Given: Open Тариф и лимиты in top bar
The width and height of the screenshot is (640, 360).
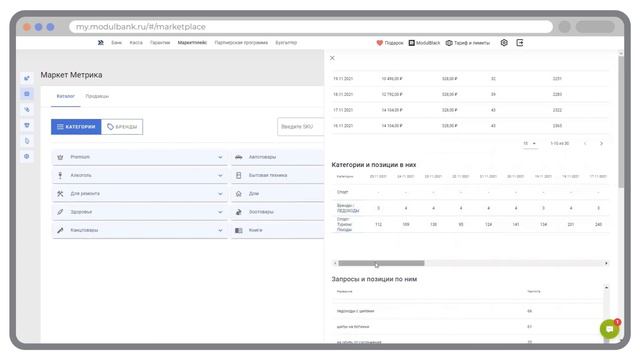Looking at the screenshot, I should [x=468, y=43].
